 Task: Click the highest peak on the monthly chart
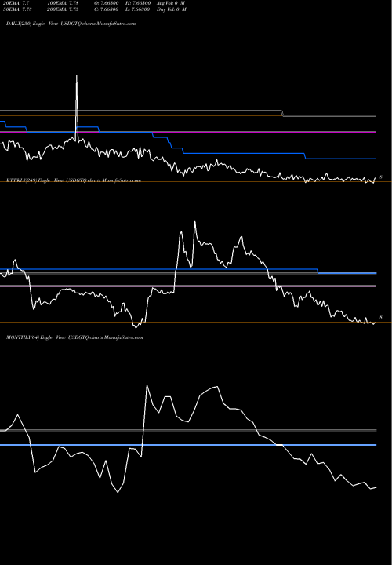147,385
